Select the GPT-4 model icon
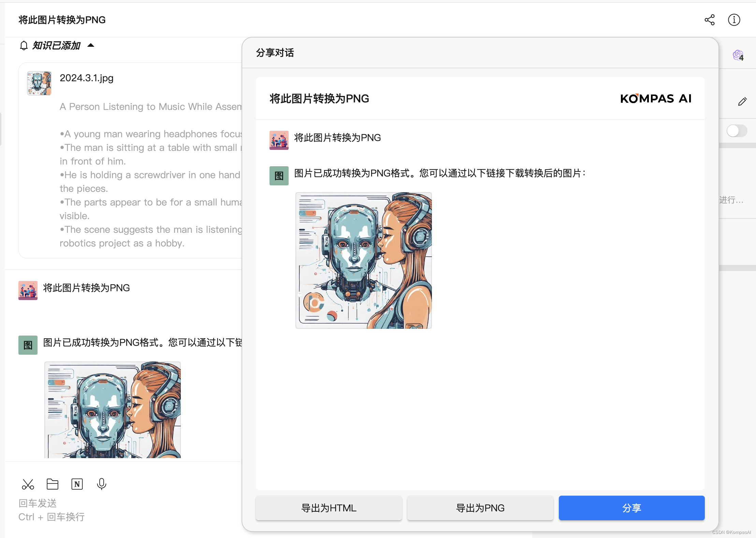The width and height of the screenshot is (756, 538). click(x=738, y=55)
